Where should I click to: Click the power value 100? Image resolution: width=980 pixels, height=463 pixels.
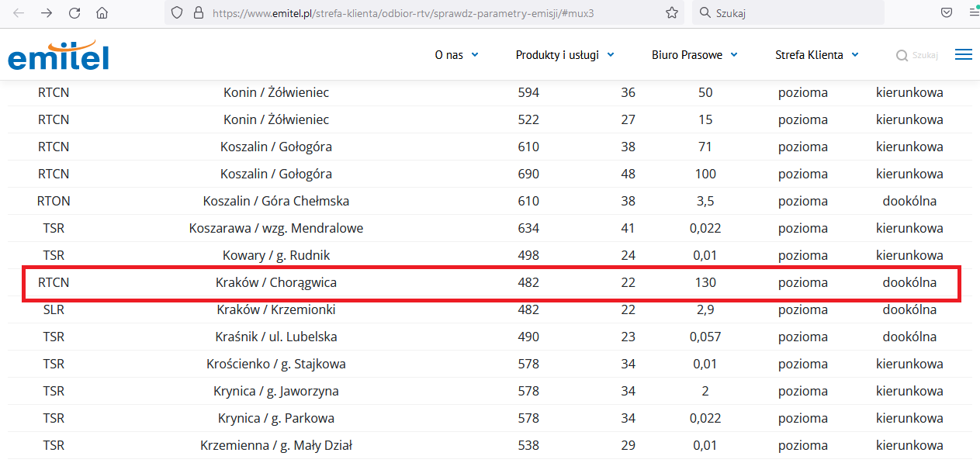point(705,174)
